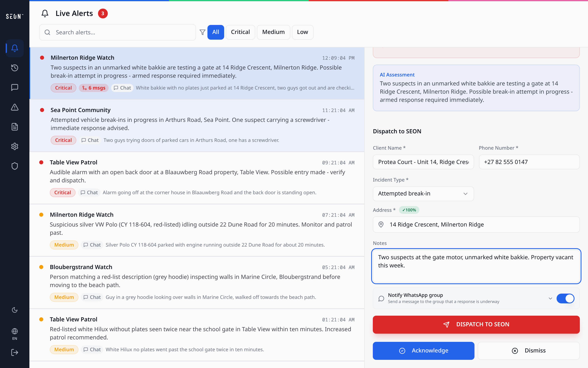Click the Phone Number input field
The image size is (588, 368).
[529, 162]
